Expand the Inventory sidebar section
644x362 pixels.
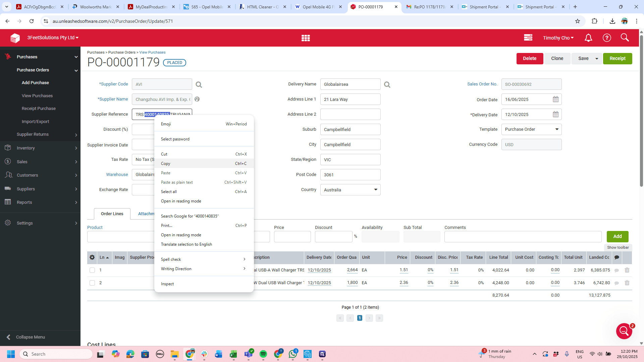pyautogui.click(x=40, y=148)
